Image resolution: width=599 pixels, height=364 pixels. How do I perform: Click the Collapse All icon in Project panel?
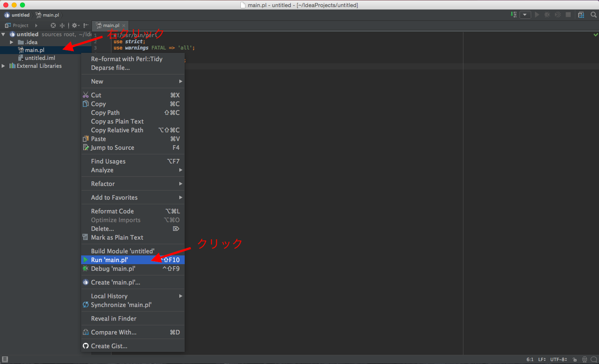coord(62,25)
